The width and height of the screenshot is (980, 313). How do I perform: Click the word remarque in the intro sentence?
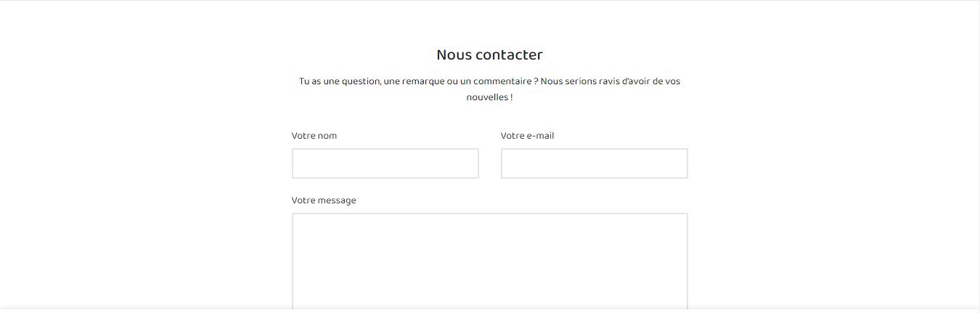pos(423,81)
